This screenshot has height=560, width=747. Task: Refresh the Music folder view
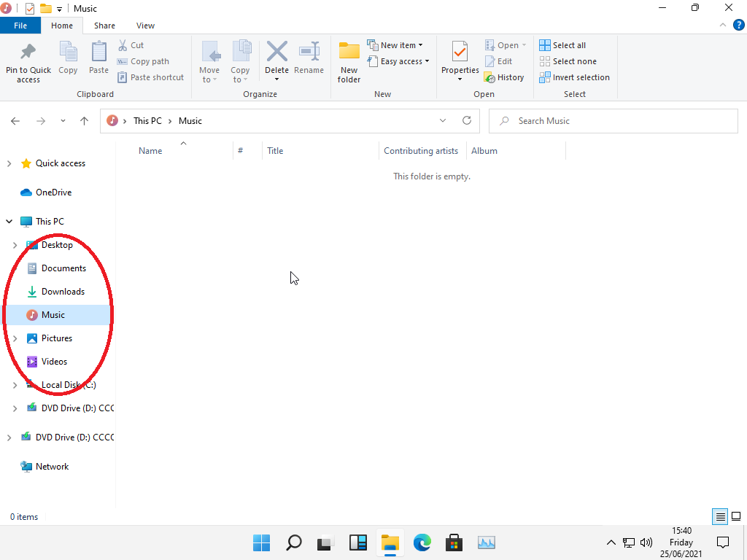[x=467, y=121]
